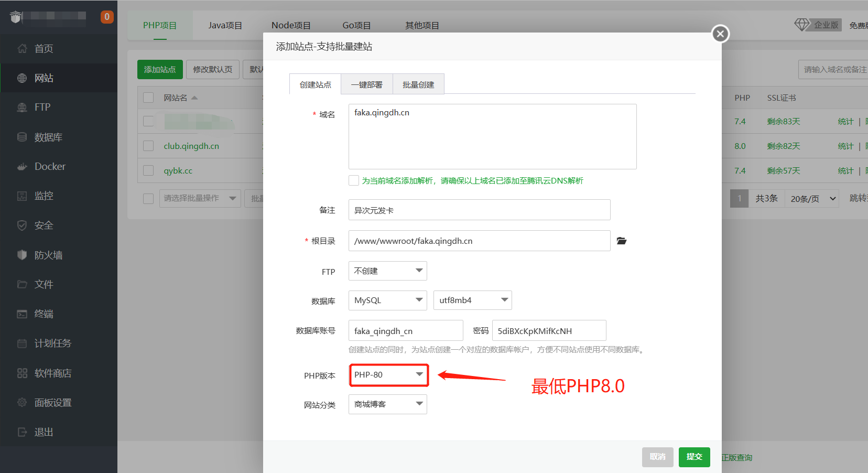
Task: Open the PHP版本 dropdown showing PHP-80
Action: (388, 374)
